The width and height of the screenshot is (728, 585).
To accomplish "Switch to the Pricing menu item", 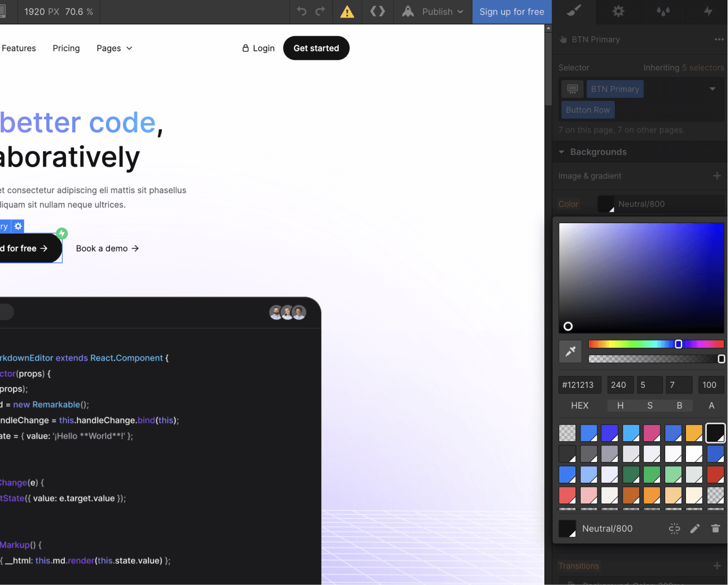I will (66, 48).
